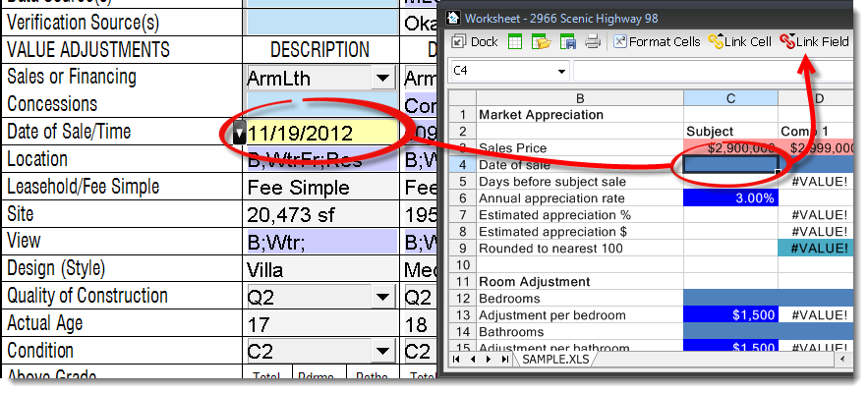
Task: Click the Link Field toolbar button
Action: pos(814,41)
